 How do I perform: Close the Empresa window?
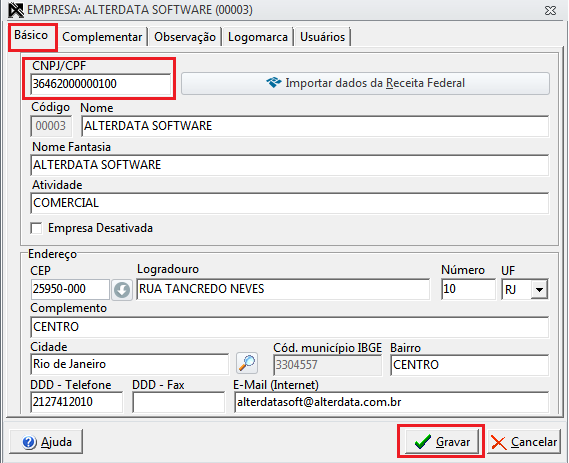coord(550,11)
